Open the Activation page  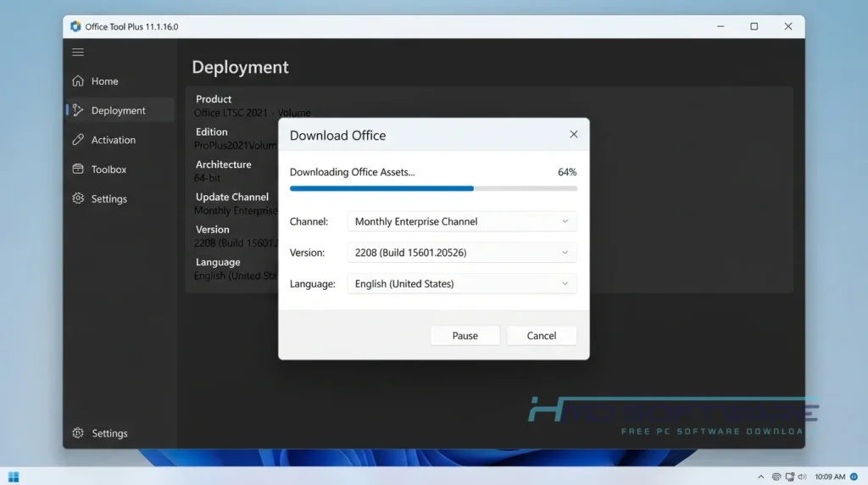click(114, 140)
